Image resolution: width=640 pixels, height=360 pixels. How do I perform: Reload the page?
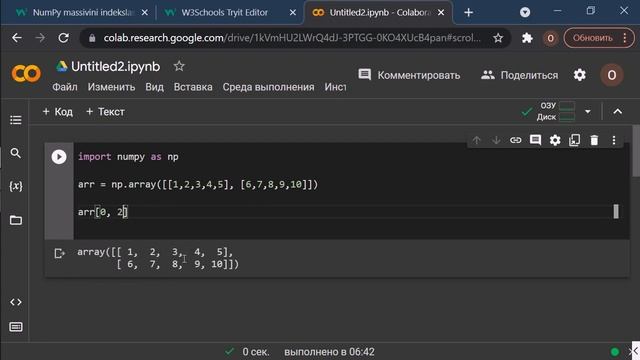click(63, 38)
